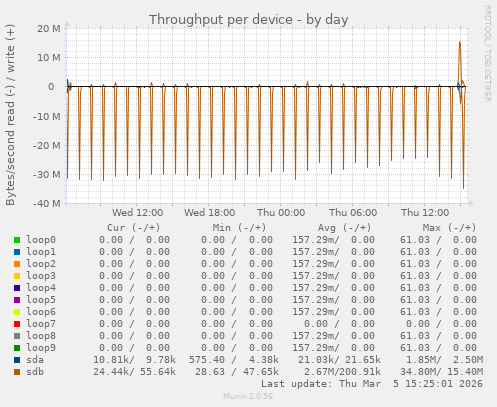This screenshot has height=407, width=497.
Task: Select the loop6 legend label
Action: [41, 312]
